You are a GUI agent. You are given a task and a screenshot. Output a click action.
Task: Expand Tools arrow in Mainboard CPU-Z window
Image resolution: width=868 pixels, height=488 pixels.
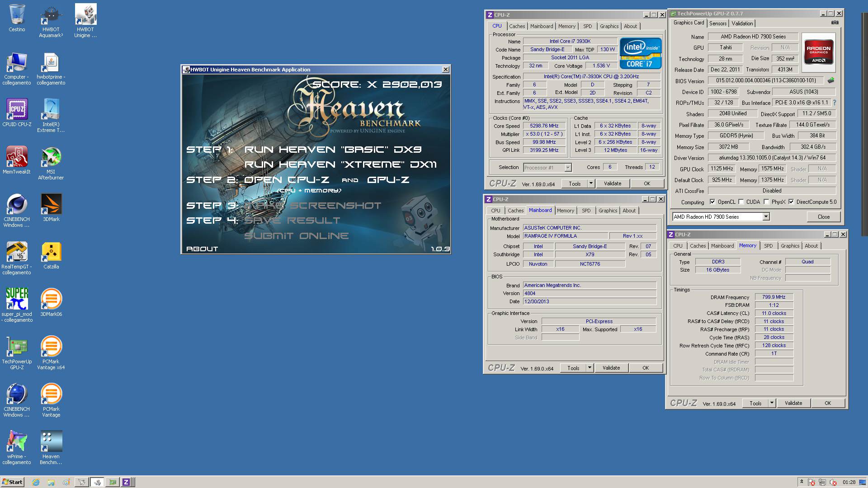590,368
